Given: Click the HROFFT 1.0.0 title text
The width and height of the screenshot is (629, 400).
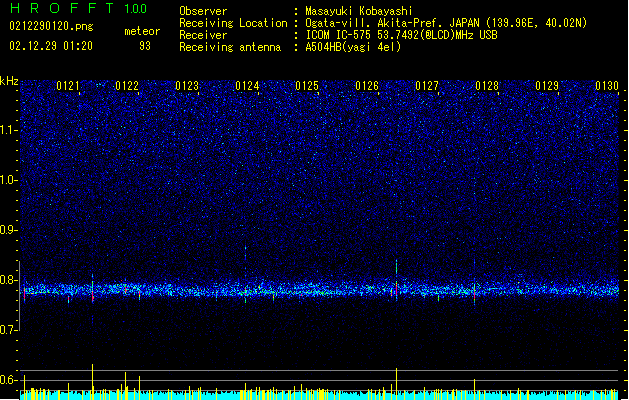Looking at the screenshot, I should tap(79, 8).
